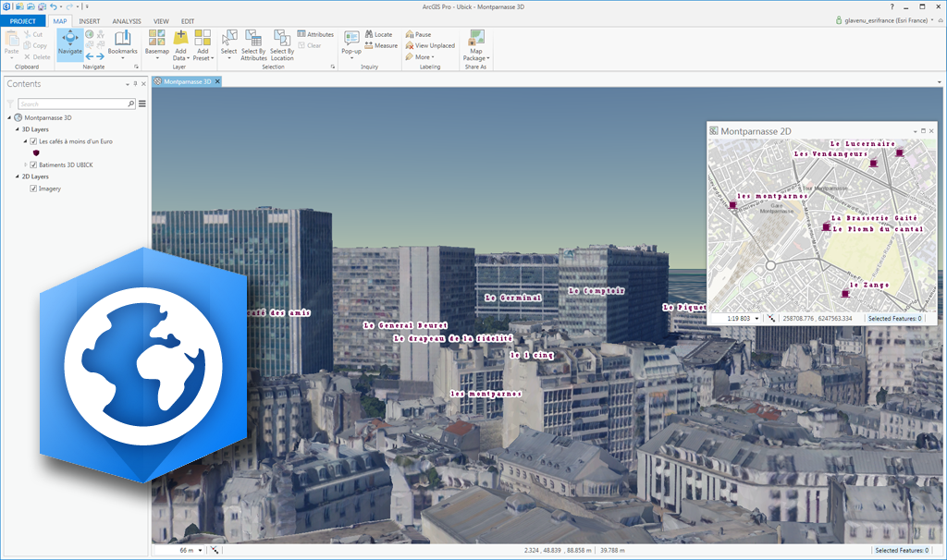947x560 pixels.
Task: Click the help question mark icon
Action: click(x=892, y=6)
